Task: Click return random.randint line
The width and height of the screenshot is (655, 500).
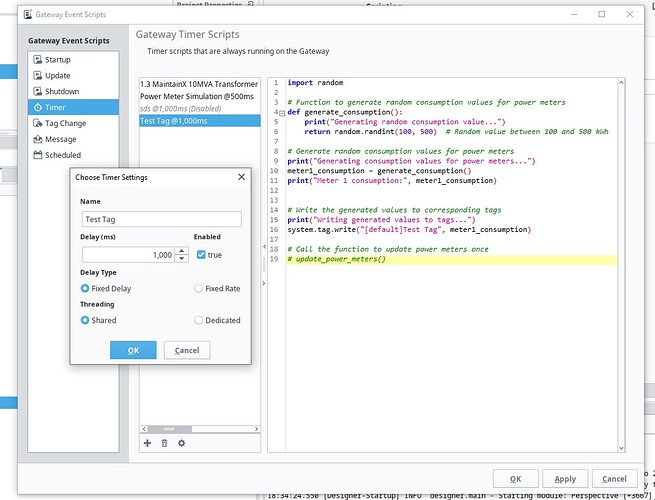Action: [456, 132]
